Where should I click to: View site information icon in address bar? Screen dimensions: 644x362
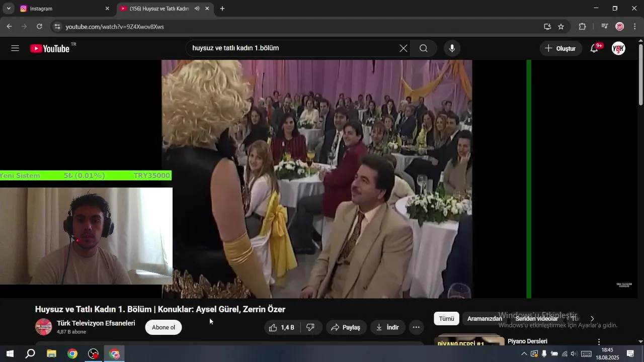coord(57,27)
